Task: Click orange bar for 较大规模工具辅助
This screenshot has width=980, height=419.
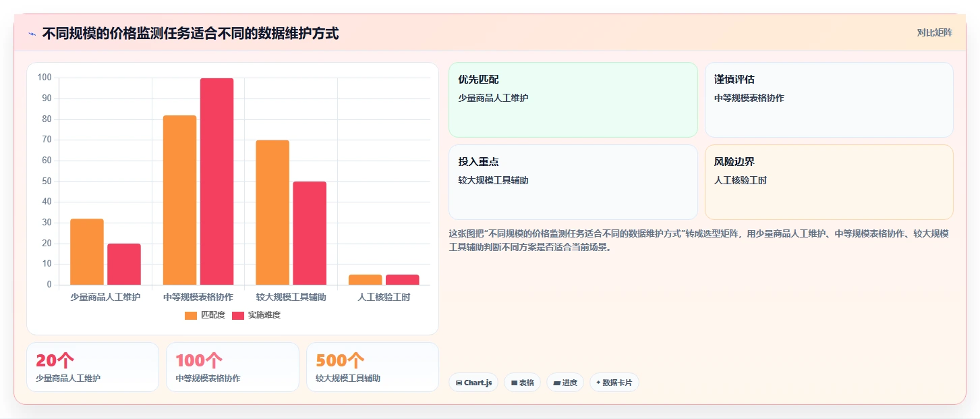Action: click(x=272, y=213)
